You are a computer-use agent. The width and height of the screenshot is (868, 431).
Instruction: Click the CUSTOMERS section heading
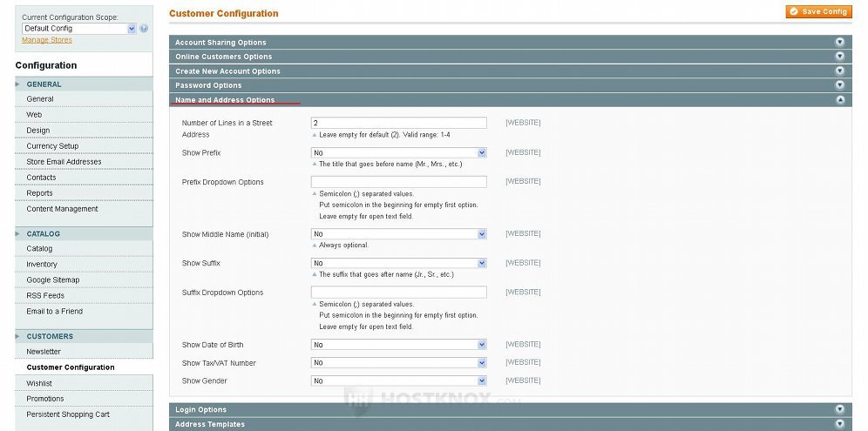pos(50,336)
